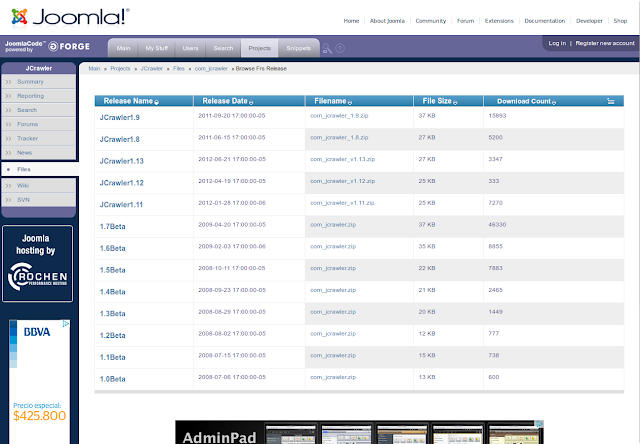Open Tracker in the sidebar
640x444 pixels.
click(x=39, y=138)
